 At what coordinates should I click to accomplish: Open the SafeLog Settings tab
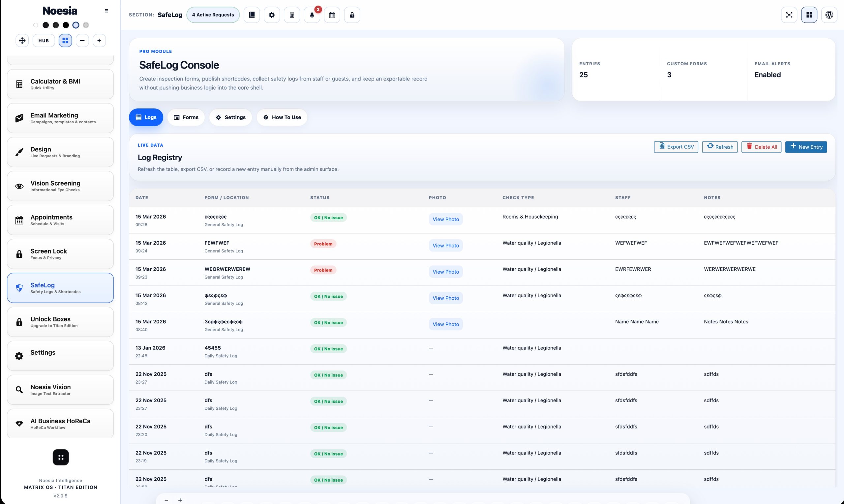[230, 117]
